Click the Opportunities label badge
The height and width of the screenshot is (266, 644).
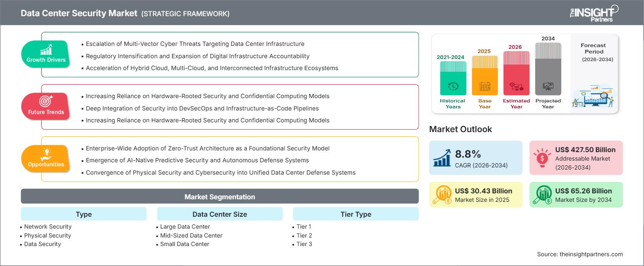click(x=46, y=158)
